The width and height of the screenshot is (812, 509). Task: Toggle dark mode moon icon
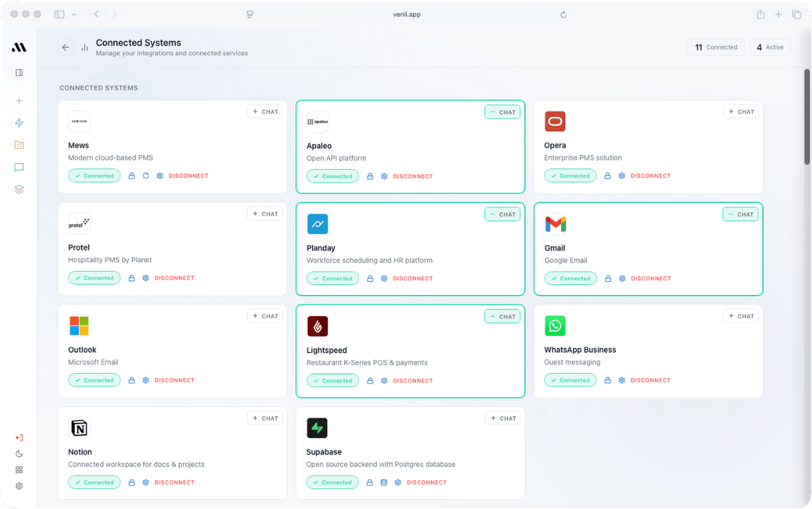click(x=19, y=454)
